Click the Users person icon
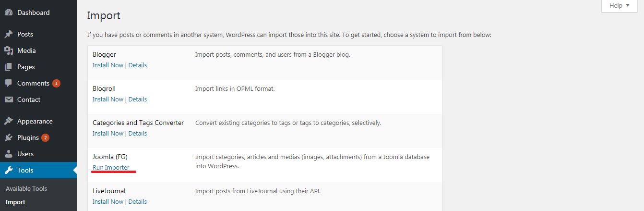644x211 pixels. coord(9,154)
